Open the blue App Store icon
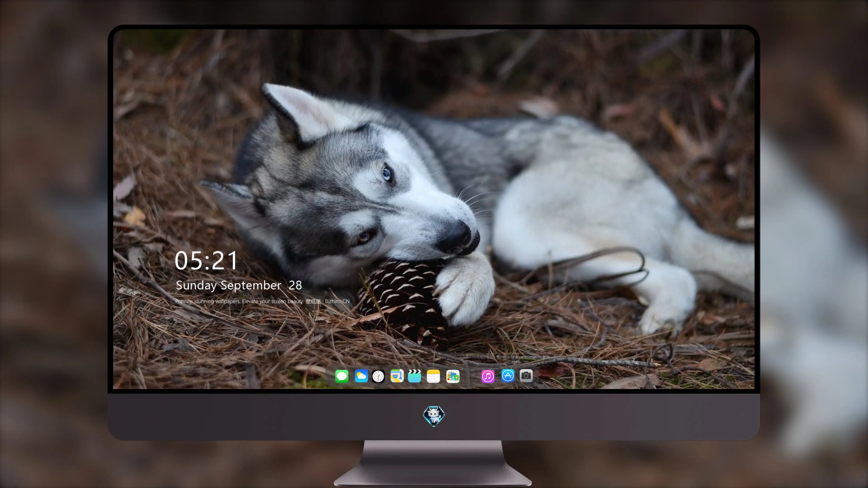Image resolution: width=868 pixels, height=488 pixels. tap(508, 375)
